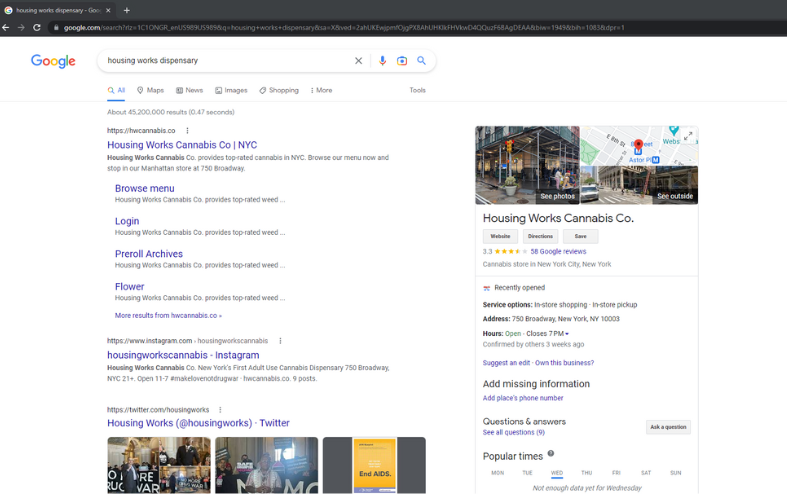
Task: Expand the map with the fullscreen arrows icon
Action: [688, 136]
